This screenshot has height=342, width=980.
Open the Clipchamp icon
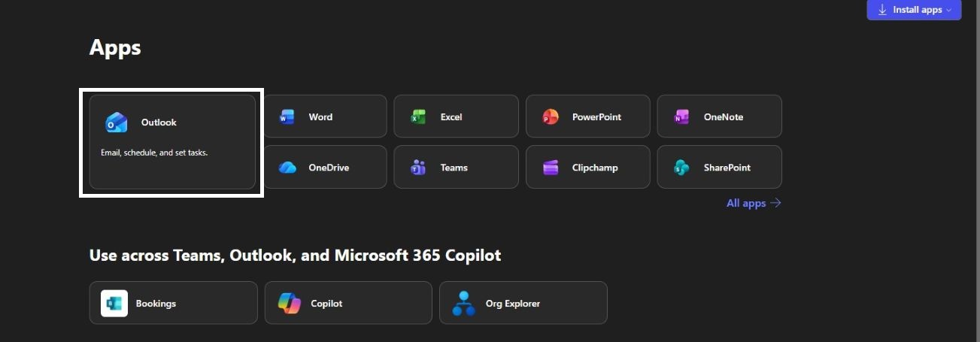pyautogui.click(x=551, y=168)
